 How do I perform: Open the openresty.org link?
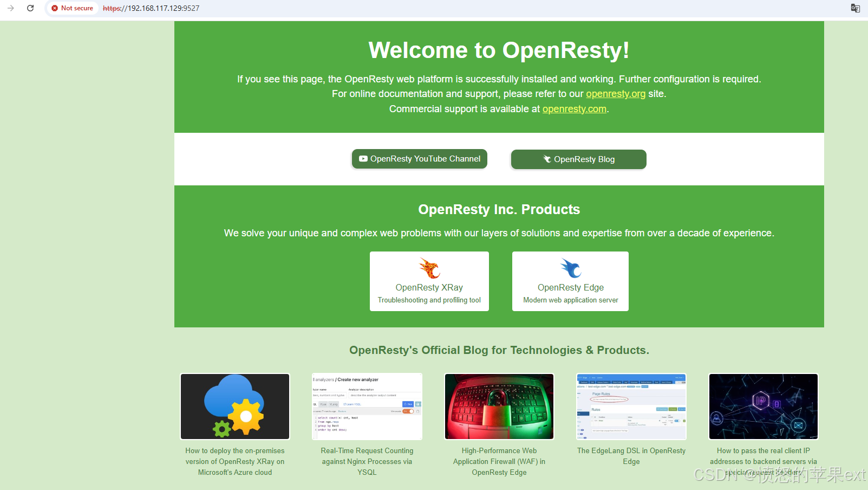pyautogui.click(x=616, y=94)
